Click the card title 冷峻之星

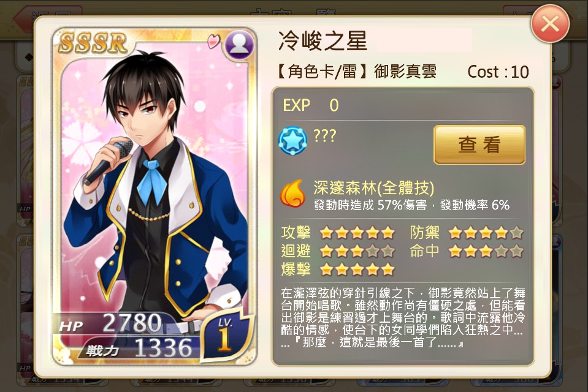point(323,40)
